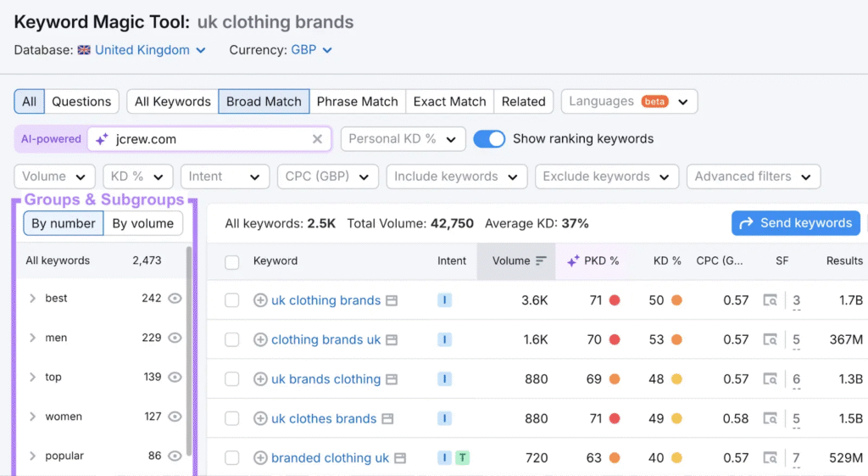Add 'uk clothes brands' keyword with plus icon

pos(260,418)
